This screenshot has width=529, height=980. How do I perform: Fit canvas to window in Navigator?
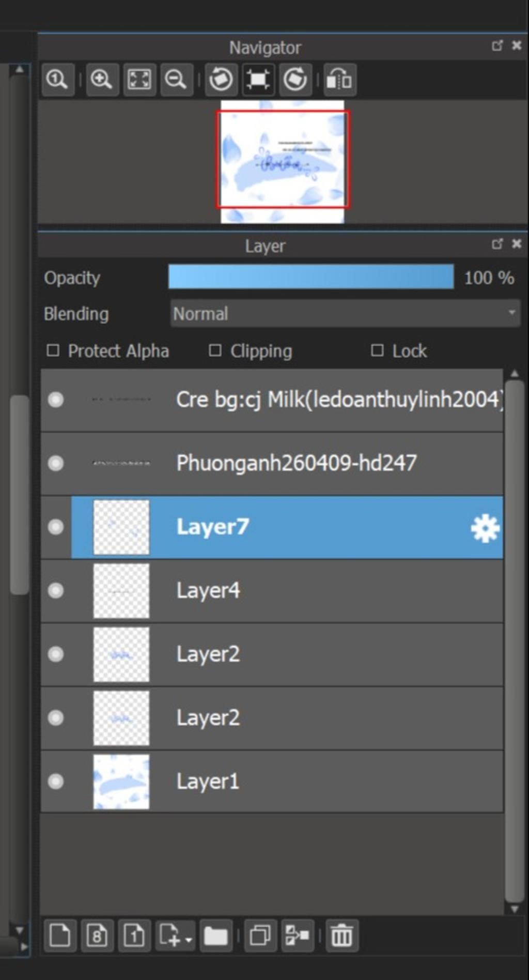pyautogui.click(x=139, y=80)
